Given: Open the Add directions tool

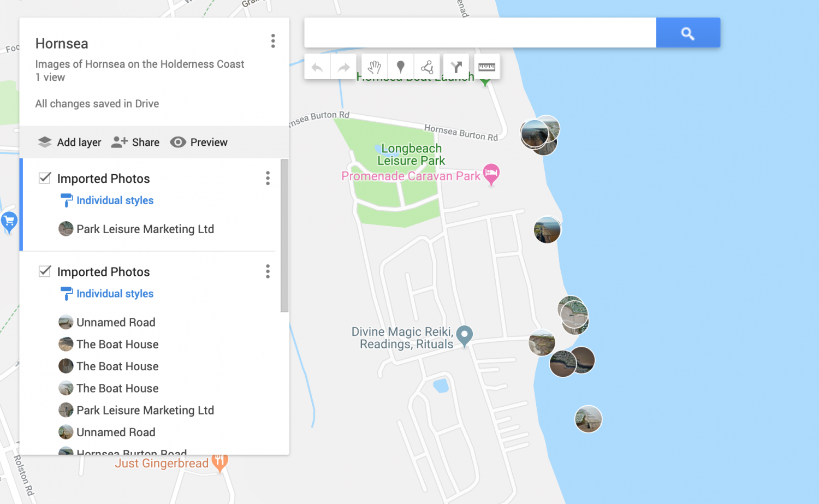Looking at the screenshot, I should click(x=456, y=66).
